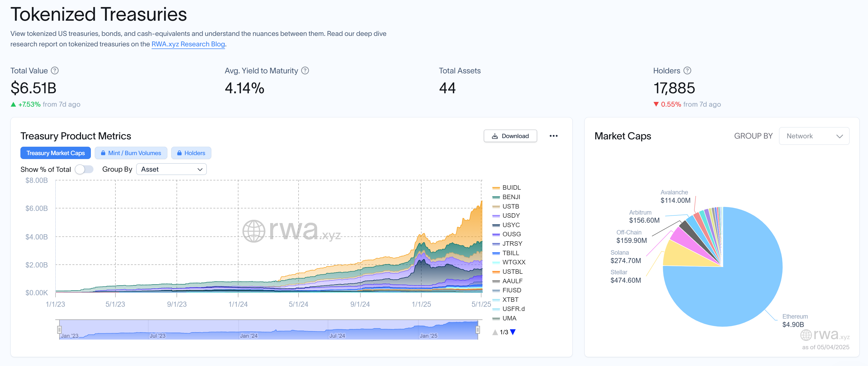Image resolution: width=868 pixels, height=366 pixels.
Task: Click the Total Value help icon
Action: pyautogui.click(x=54, y=70)
